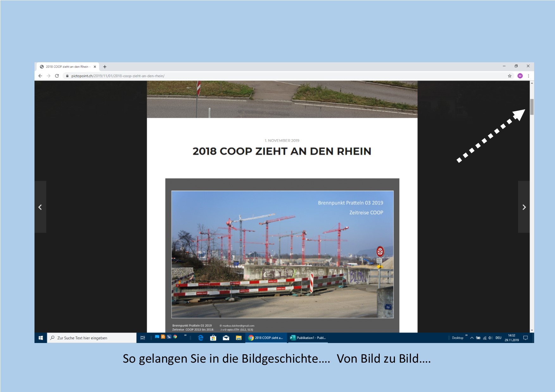555x392 pixels.
Task: Open the clock showing 14:32 29.11.2019
Action: coord(512,338)
